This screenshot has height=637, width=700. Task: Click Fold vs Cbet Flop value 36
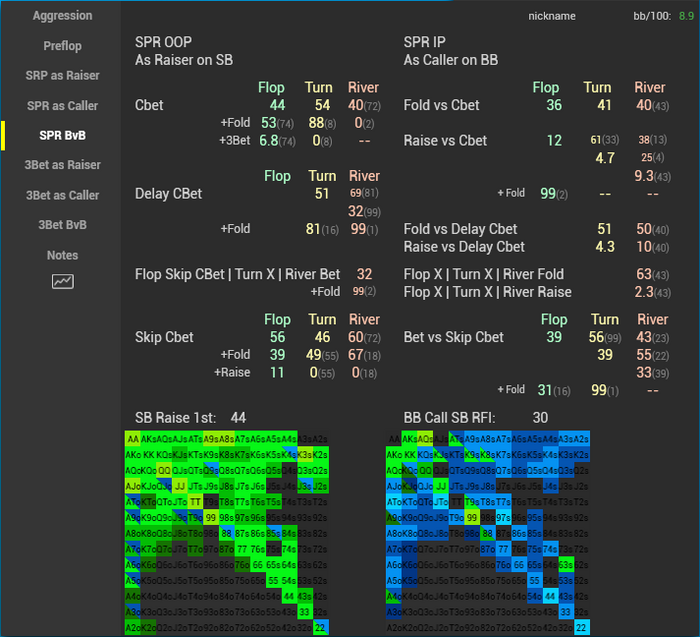coord(554,105)
